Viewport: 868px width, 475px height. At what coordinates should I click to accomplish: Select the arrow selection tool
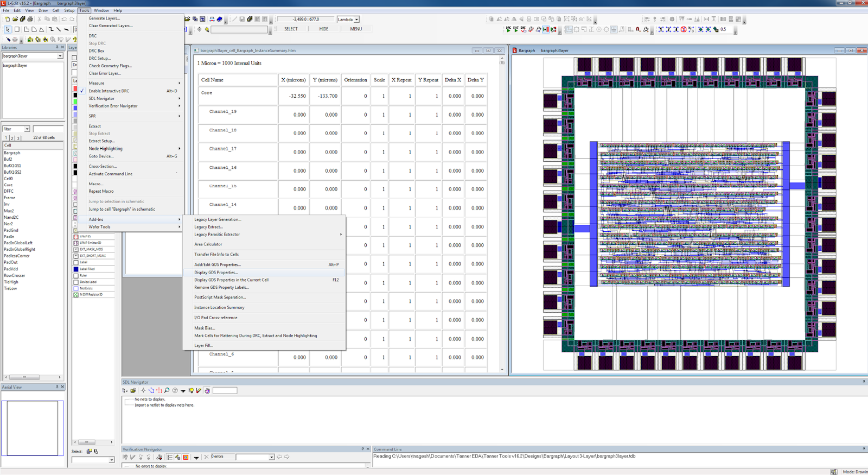click(x=8, y=29)
